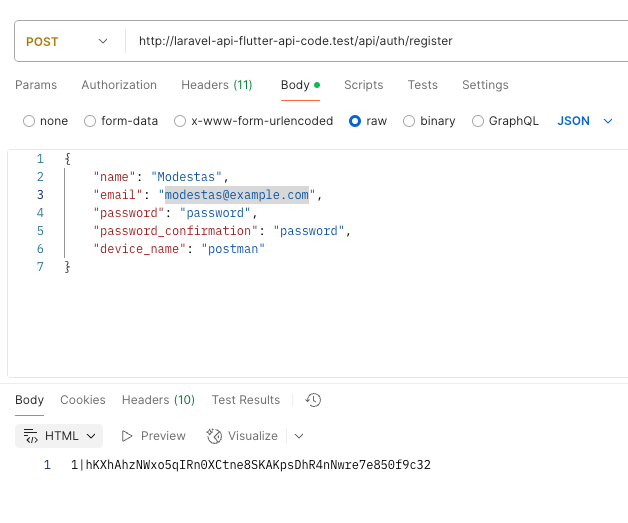
Task: View the Test Results tab
Action: 245,400
